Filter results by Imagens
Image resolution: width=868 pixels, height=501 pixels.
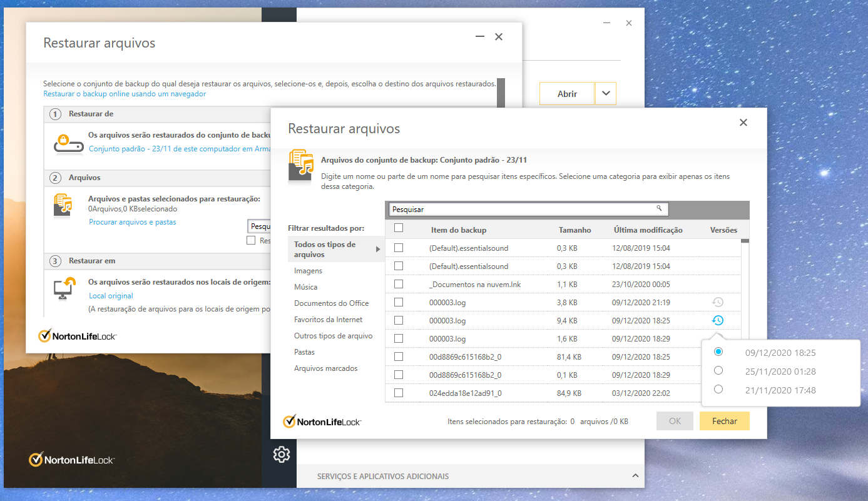[309, 271]
